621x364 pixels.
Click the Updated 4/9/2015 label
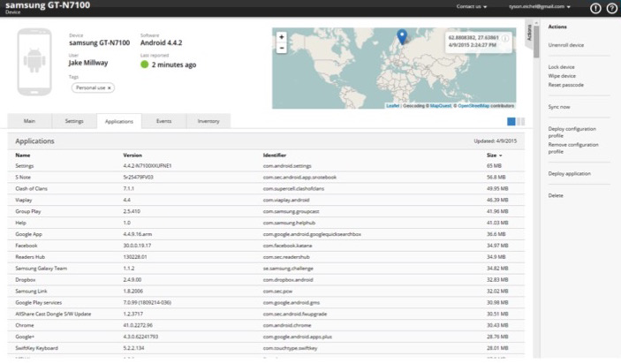tap(495, 141)
